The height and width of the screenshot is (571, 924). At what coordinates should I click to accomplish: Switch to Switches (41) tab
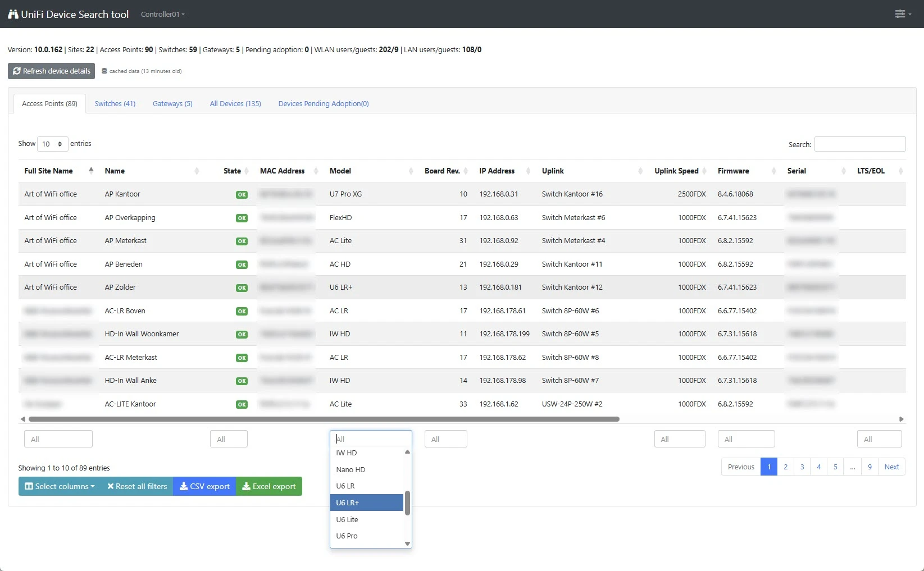[115, 103]
